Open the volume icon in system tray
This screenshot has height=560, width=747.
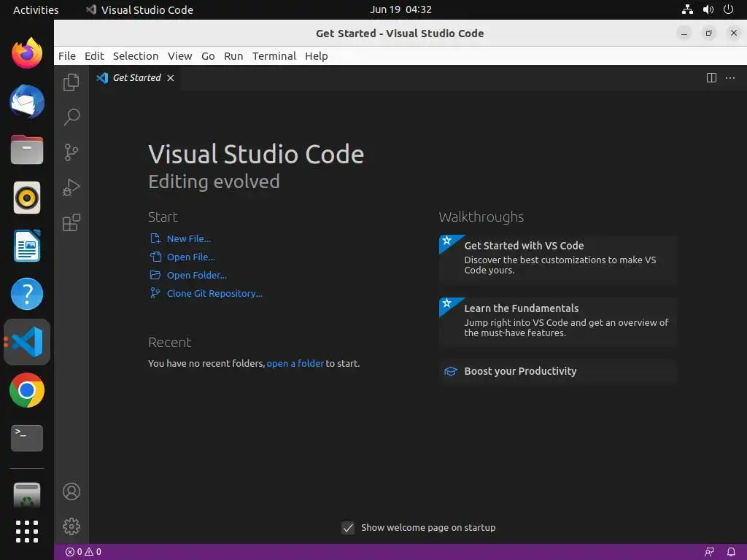tap(708, 9)
